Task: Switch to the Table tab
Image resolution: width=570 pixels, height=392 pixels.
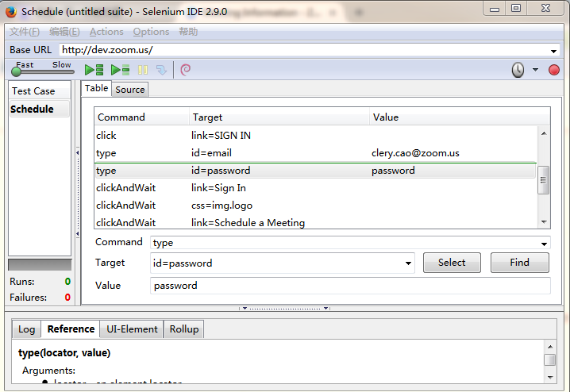Action: coord(96,88)
